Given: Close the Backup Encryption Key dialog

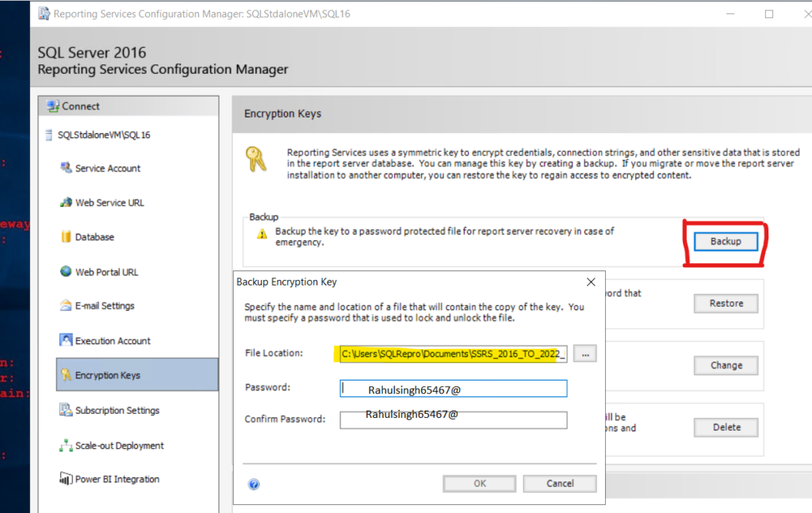Looking at the screenshot, I should point(591,282).
